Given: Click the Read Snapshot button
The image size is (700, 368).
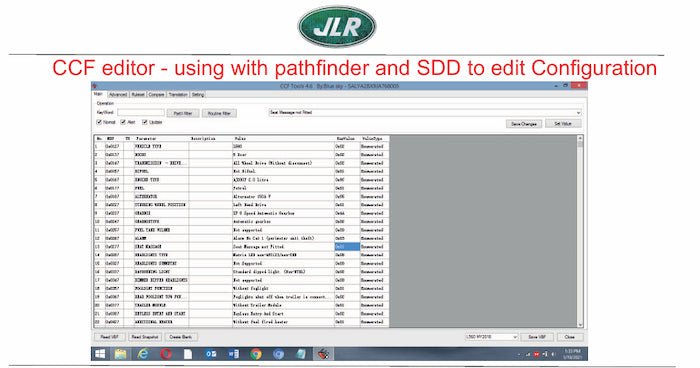Looking at the screenshot, I should [145, 337].
